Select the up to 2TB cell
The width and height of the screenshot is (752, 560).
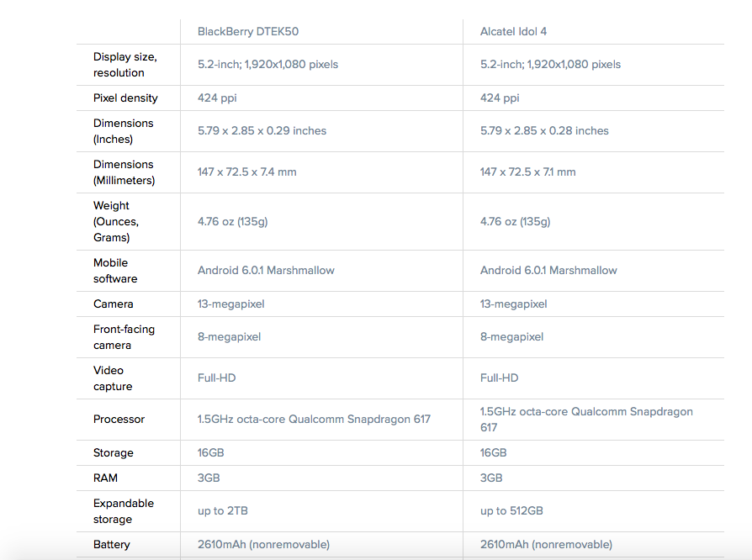click(x=222, y=511)
